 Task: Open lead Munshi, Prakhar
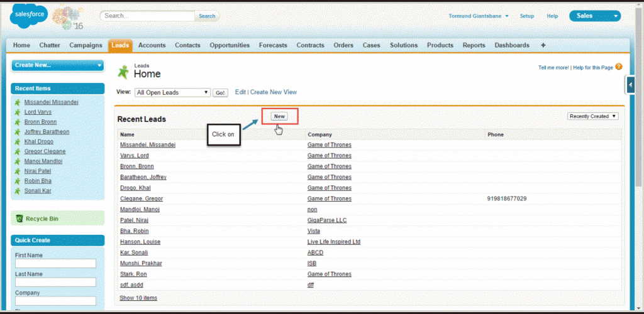141,263
